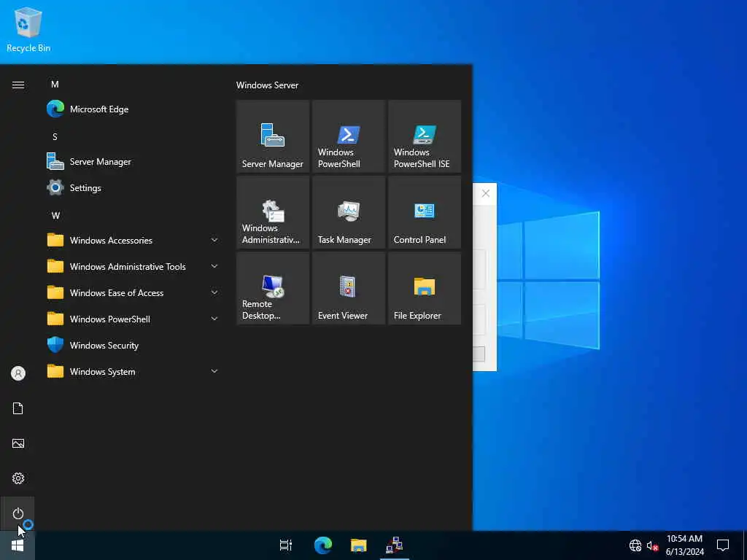Open File Explorer tile
This screenshot has height=560, width=747.
click(x=425, y=288)
